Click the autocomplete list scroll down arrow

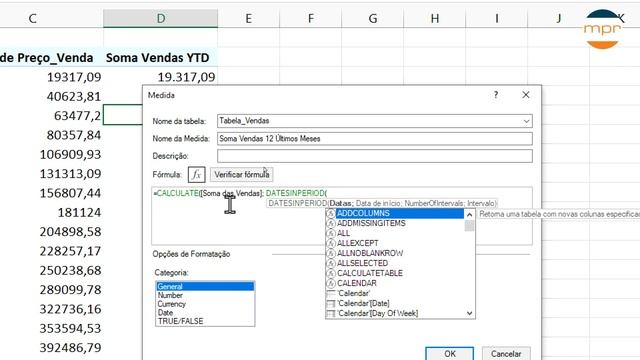469,313
